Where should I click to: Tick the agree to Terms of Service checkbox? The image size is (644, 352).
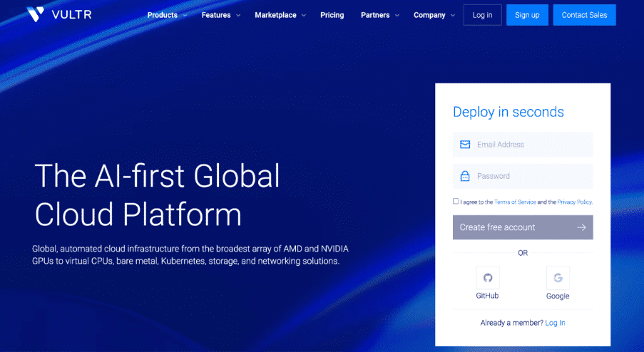[x=456, y=201]
